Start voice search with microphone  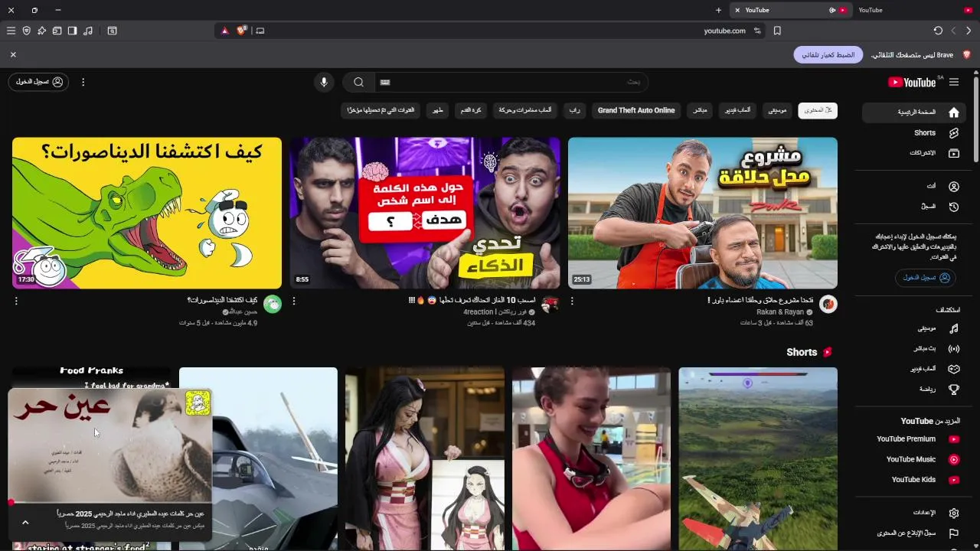pyautogui.click(x=324, y=82)
